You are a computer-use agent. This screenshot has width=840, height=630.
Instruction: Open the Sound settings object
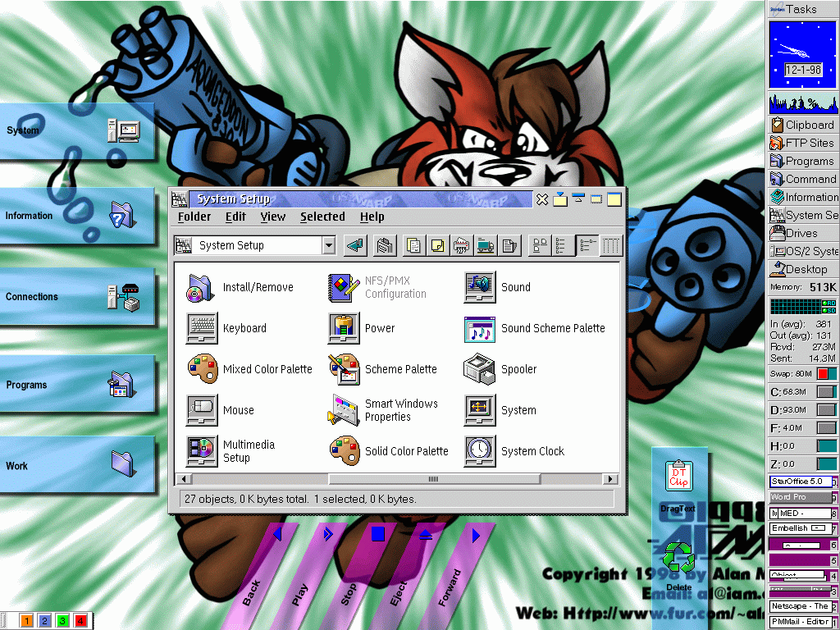coord(479,287)
